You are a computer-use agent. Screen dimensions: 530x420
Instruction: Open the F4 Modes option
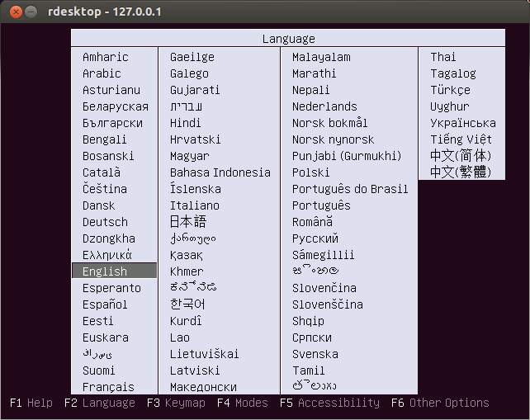pyautogui.click(x=243, y=403)
